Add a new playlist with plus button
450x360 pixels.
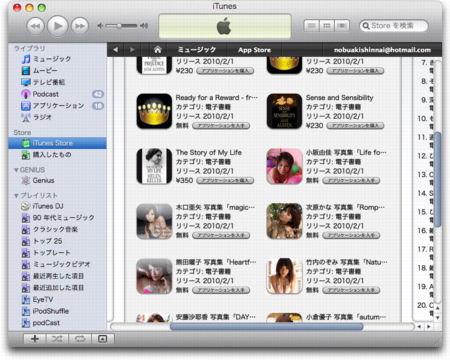pyautogui.click(x=35, y=339)
